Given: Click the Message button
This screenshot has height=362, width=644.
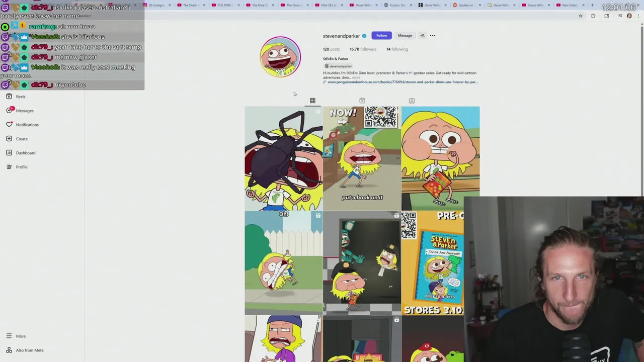Looking at the screenshot, I should click(405, 36).
